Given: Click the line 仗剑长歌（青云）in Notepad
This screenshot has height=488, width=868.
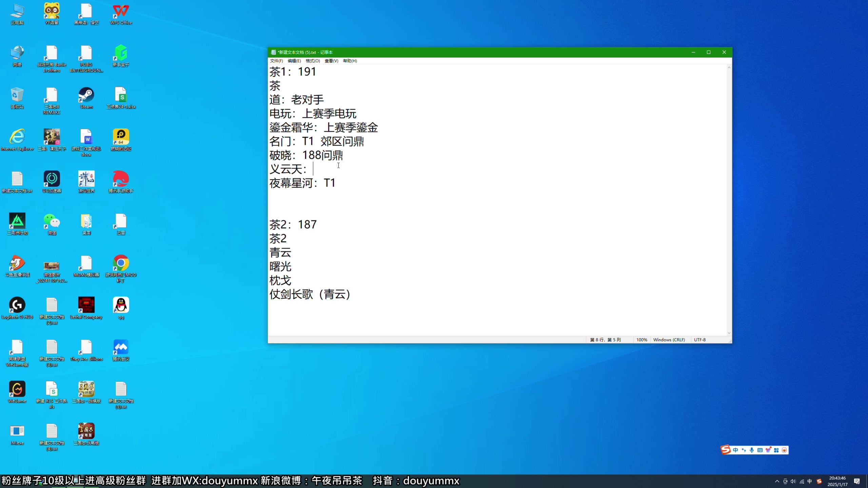Looking at the screenshot, I should click(310, 294).
